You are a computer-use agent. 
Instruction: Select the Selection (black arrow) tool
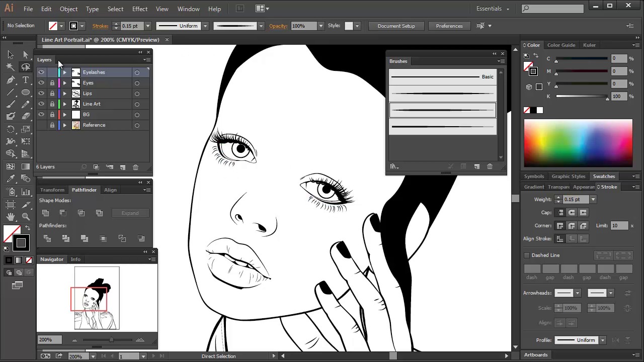[11, 55]
